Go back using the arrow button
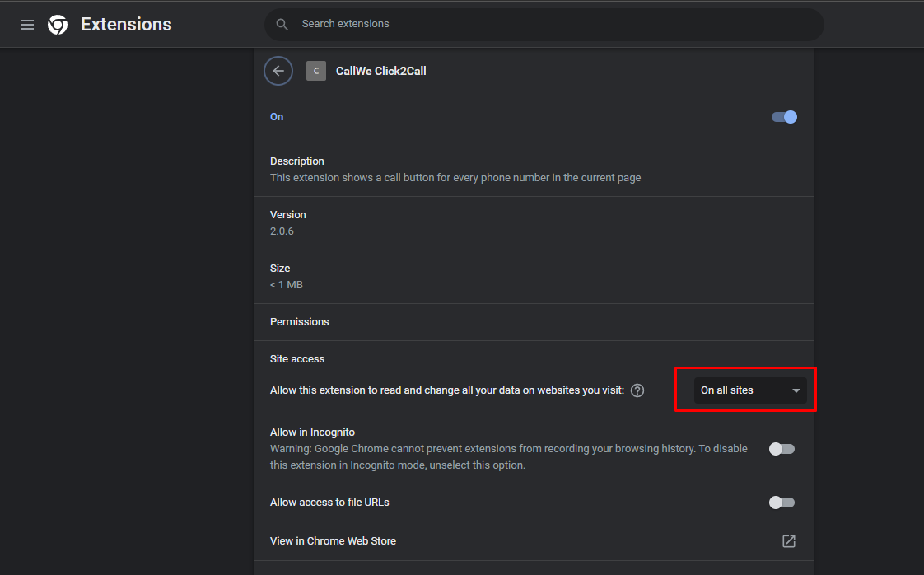This screenshot has height=575, width=924. pyautogui.click(x=278, y=71)
